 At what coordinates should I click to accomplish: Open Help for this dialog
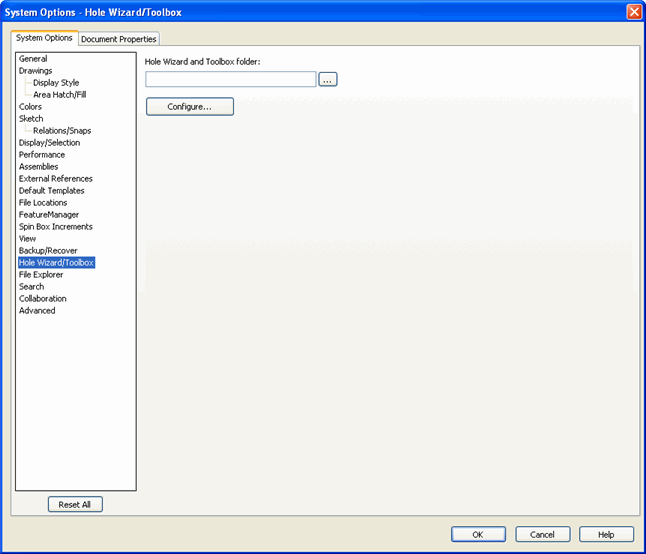click(606, 534)
